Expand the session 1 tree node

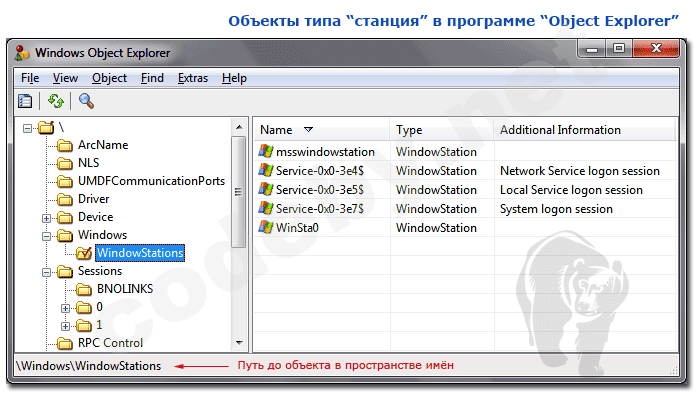coord(65,326)
